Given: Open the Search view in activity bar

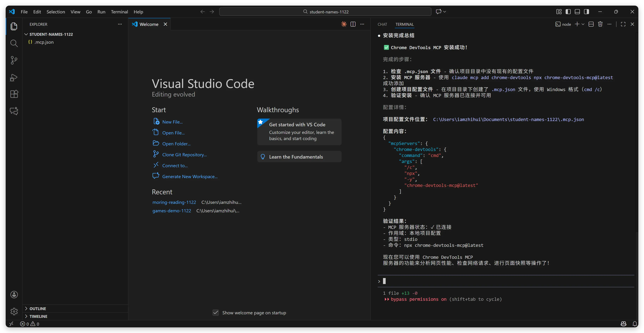Looking at the screenshot, I should (x=14, y=43).
